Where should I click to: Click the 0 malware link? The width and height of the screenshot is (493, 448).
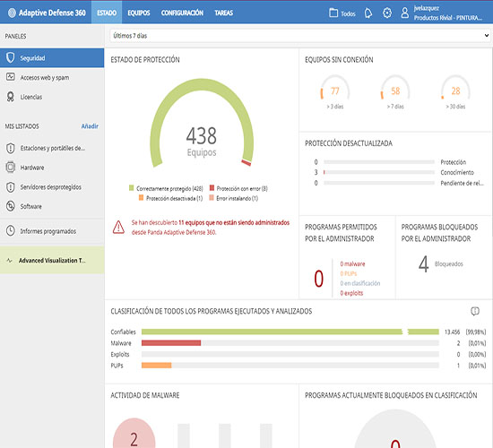(352, 263)
